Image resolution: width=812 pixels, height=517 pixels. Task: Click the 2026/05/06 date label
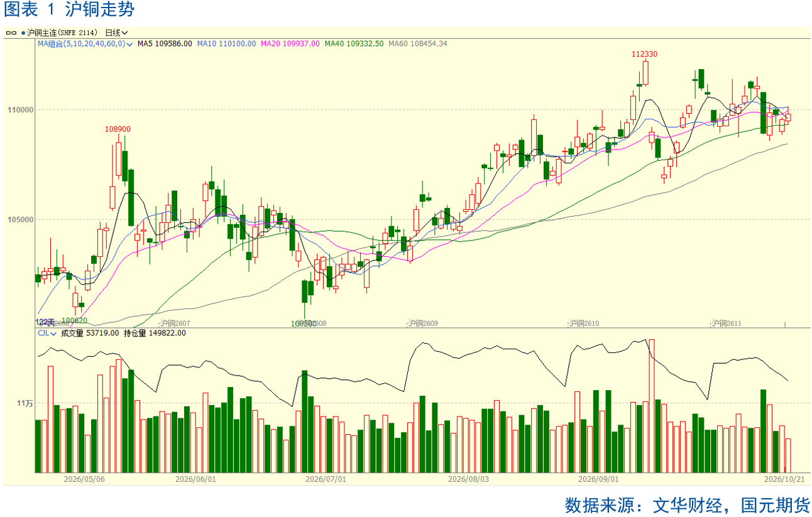84,479
